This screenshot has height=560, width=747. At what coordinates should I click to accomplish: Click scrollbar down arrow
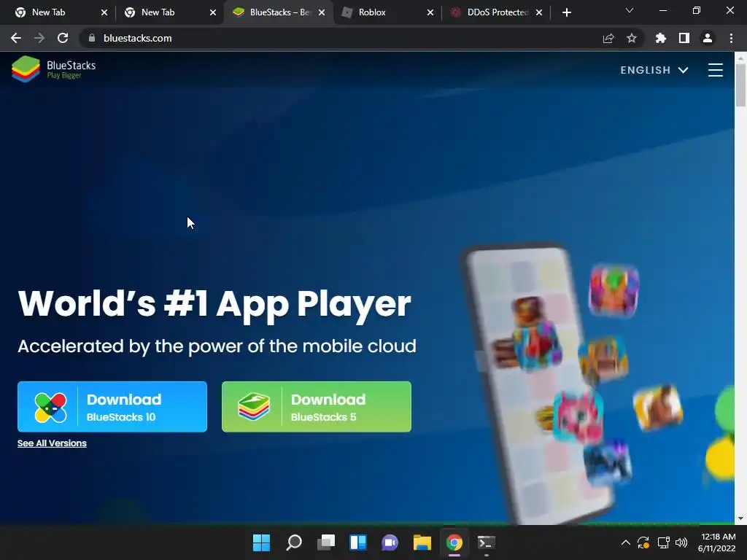click(x=740, y=518)
